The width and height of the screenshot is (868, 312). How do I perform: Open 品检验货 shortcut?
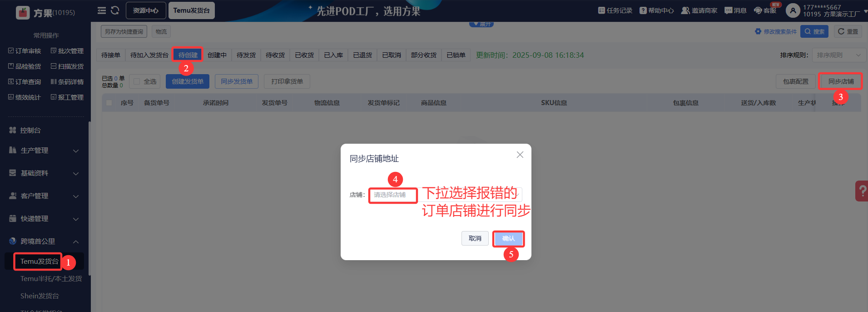pyautogui.click(x=25, y=66)
